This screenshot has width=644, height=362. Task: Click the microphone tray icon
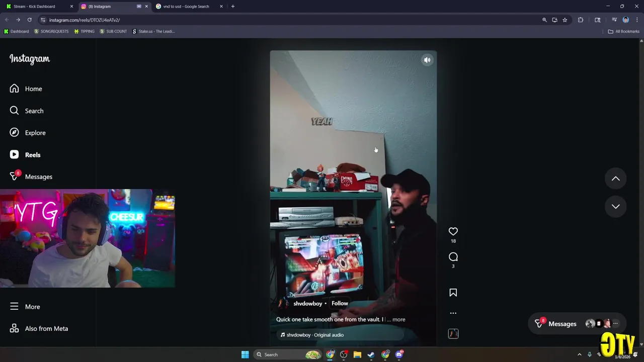click(x=589, y=354)
